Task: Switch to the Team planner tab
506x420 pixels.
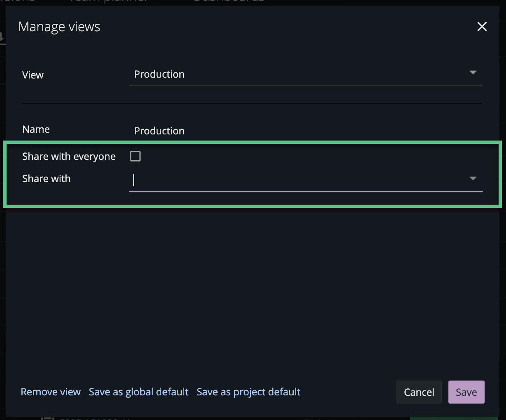Action: [x=108, y=2]
